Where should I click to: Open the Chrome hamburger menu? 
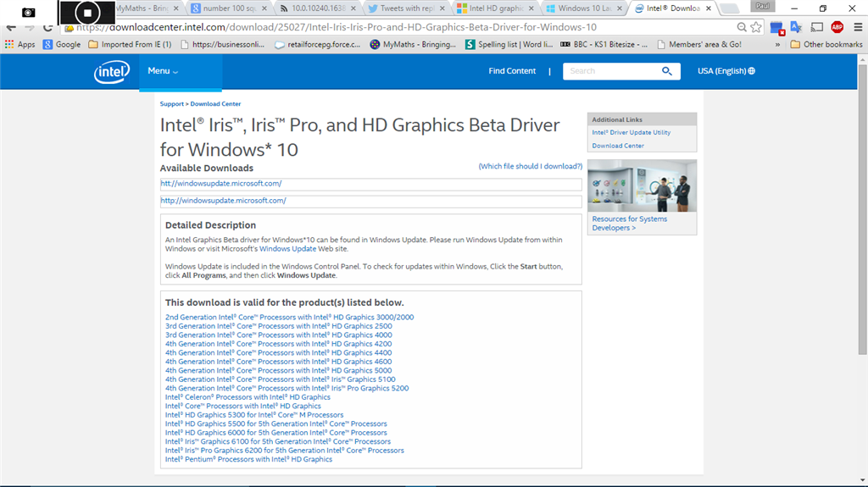[x=858, y=27]
